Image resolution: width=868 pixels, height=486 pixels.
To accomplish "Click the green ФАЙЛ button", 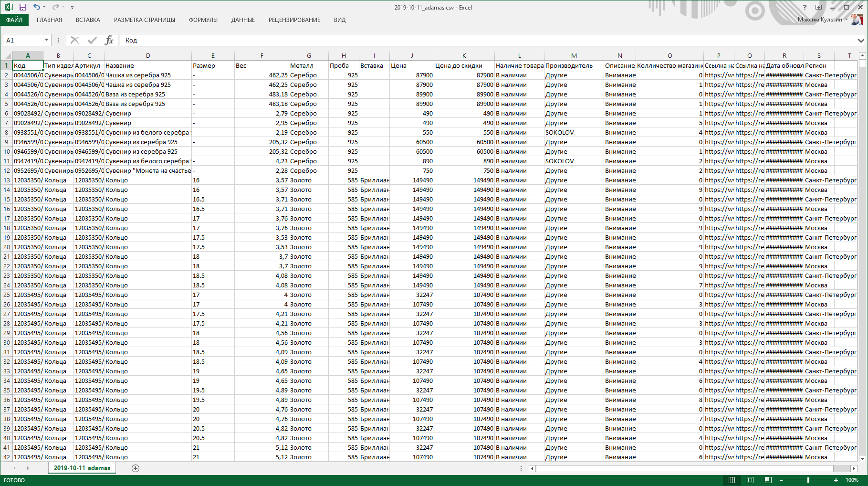I will point(14,20).
